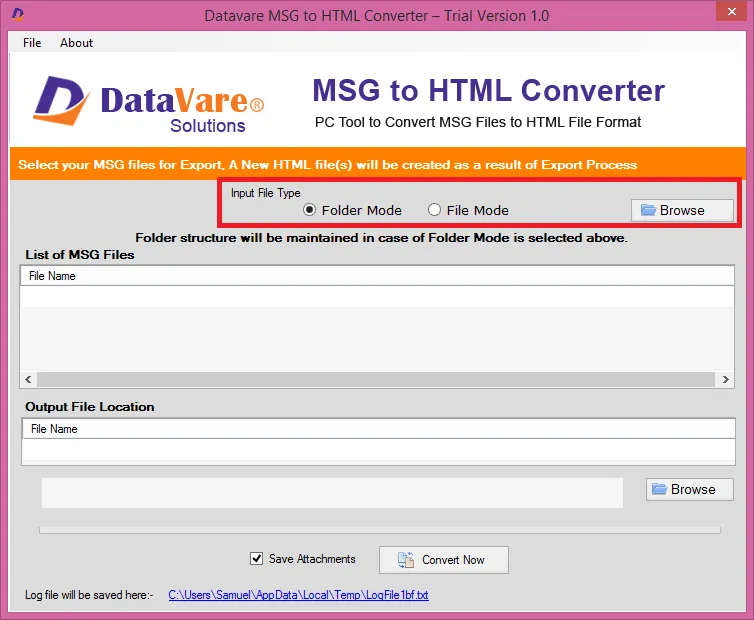Click the left scroll arrow of MSG list
Screen dimensions: 754x620
(28, 380)
